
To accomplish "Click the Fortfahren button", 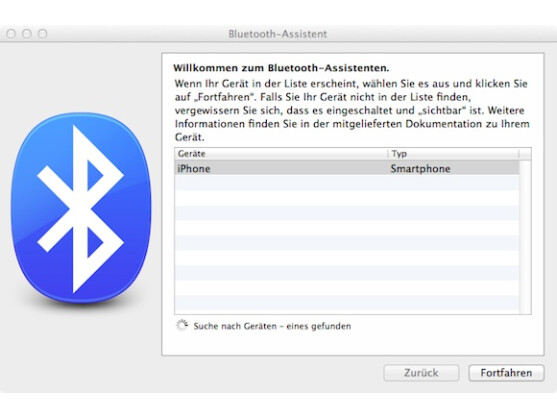I will click(x=506, y=373).
